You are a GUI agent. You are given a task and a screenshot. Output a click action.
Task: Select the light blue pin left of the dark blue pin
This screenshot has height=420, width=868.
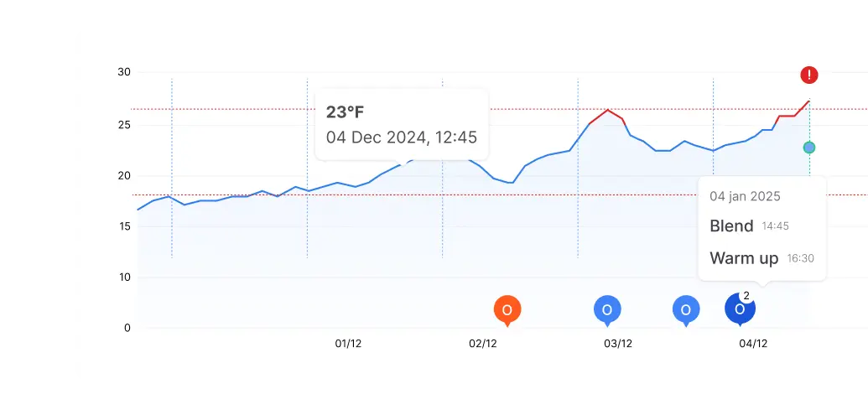pyautogui.click(x=686, y=309)
